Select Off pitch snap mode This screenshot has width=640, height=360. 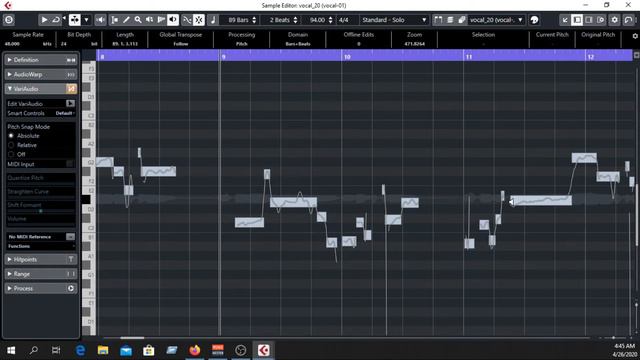tap(11, 154)
